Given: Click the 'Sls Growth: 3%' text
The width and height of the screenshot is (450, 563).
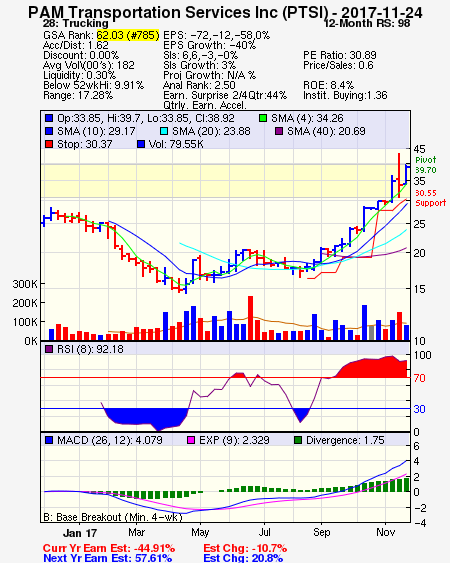Looking at the screenshot, I should 200,65.
